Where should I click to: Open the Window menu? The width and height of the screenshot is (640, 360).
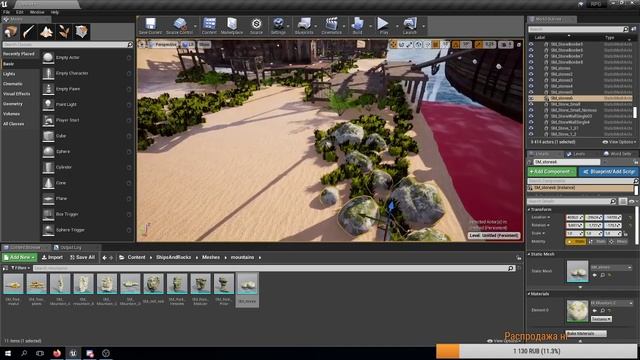point(37,12)
